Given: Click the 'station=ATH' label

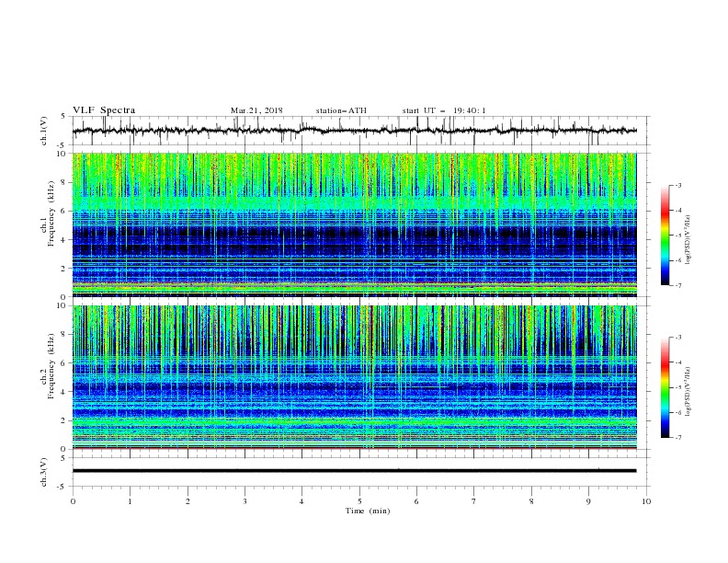Looking at the screenshot, I should click(341, 110).
